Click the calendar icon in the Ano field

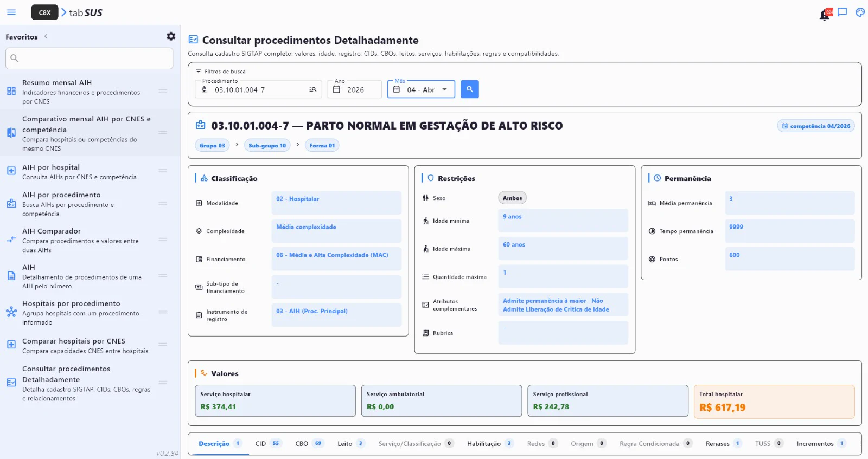(x=337, y=89)
